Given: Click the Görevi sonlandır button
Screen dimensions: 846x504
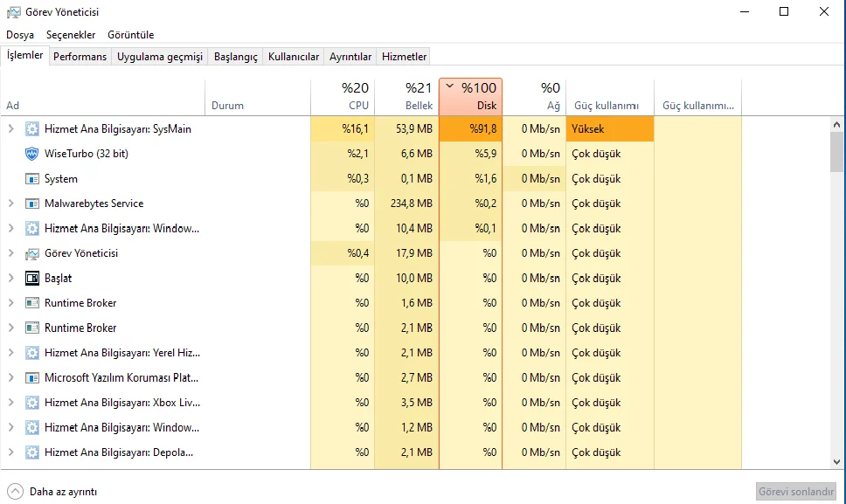Looking at the screenshot, I should 796,492.
